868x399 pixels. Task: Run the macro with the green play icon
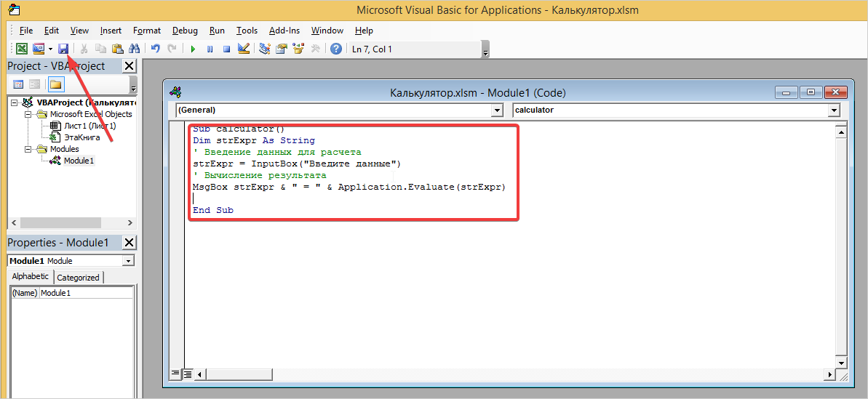pyautogui.click(x=193, y=49)
